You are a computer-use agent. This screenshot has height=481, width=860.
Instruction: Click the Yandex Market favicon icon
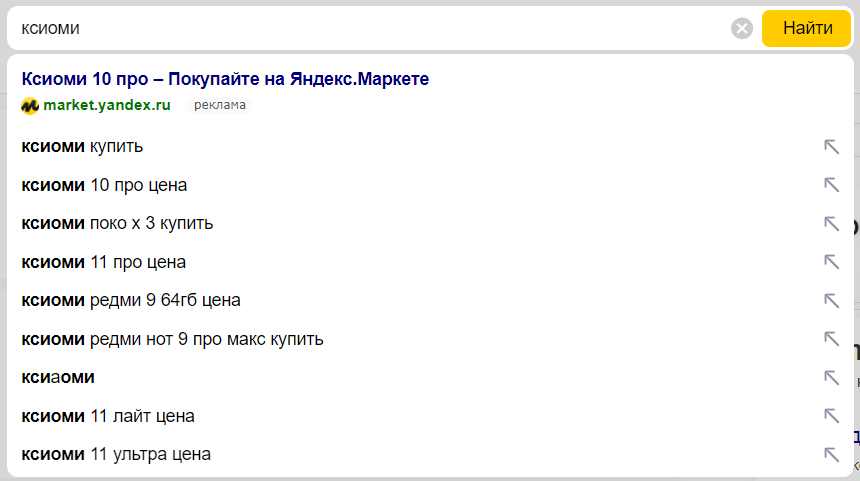[30, 105]
